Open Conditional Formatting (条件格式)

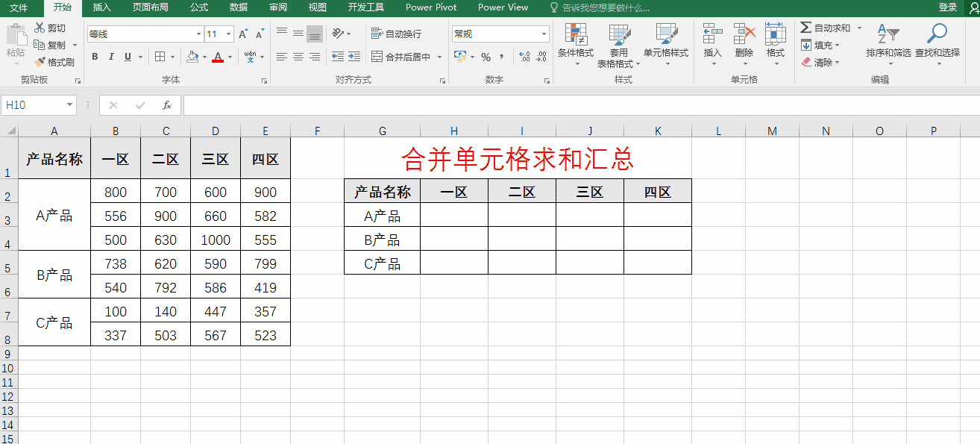pyautogui.click(x=576, y=45)
